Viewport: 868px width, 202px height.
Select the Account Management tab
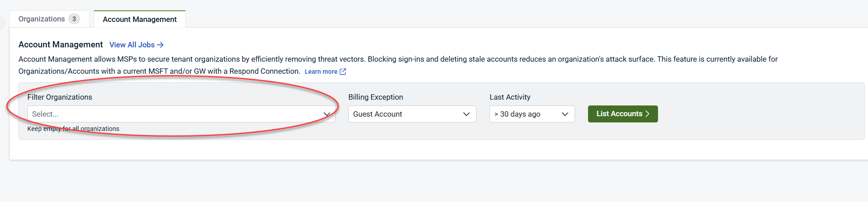click(140, 19)
